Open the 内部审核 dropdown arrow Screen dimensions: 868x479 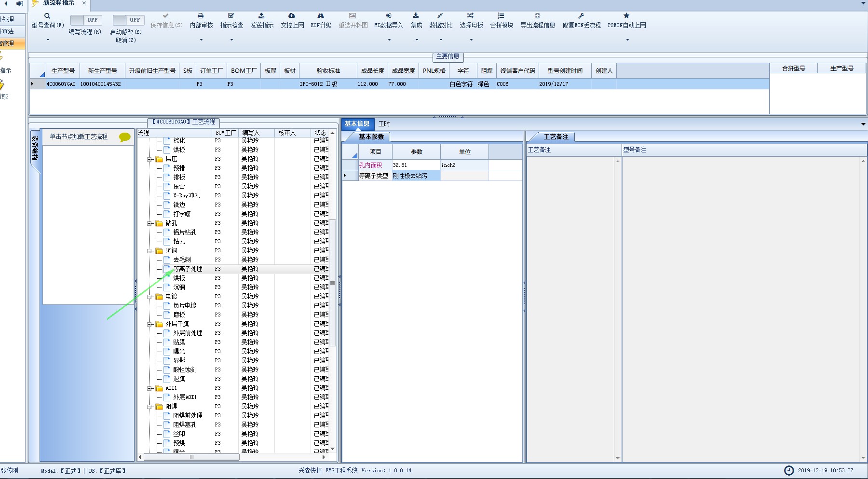tap(201, 40)
